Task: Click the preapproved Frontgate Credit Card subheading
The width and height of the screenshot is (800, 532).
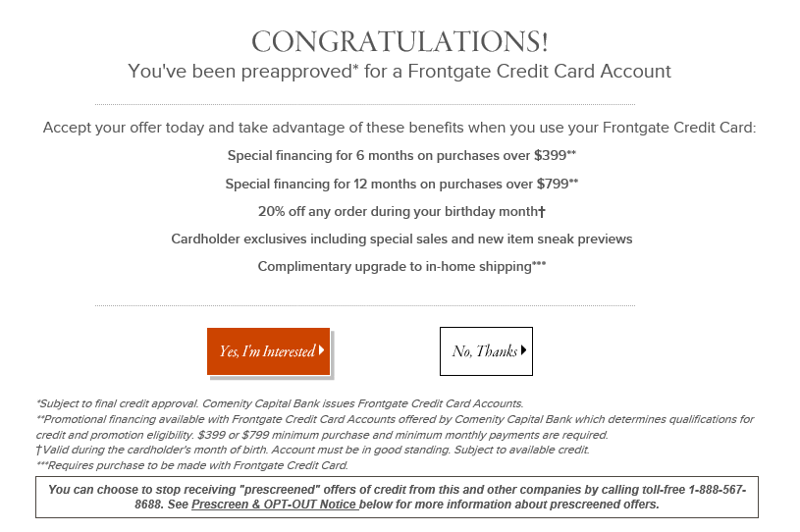Action: (400, 72)
